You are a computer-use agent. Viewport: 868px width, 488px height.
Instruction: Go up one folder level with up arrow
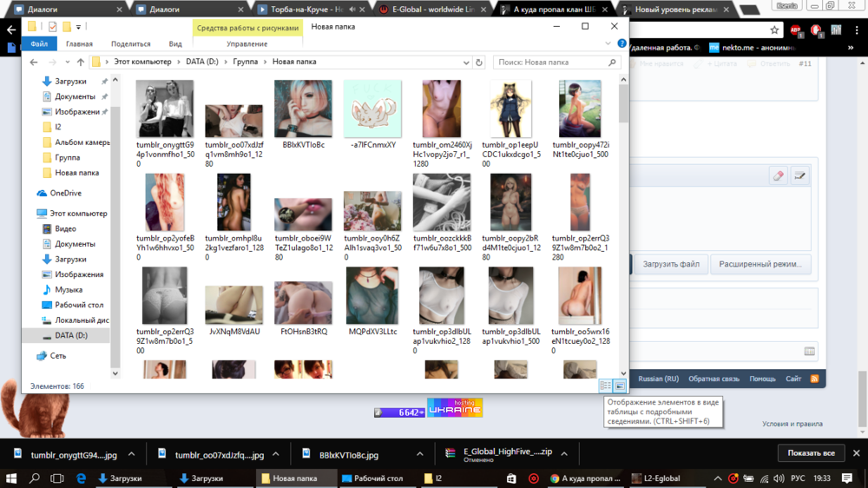coord(80,63)
